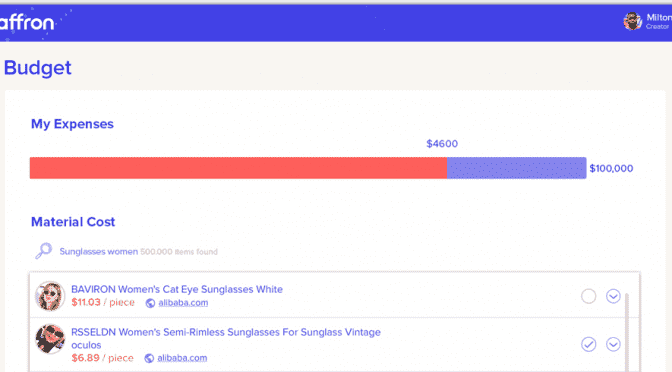Viewport: 672px width, 372px height.
Task: Uncheck the RSSELDN sunglasses checkmark circle
Action: click(x=588, y=344)
